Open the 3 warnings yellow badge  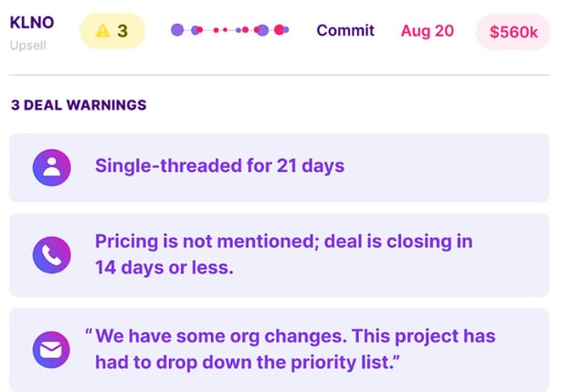pyautogui.click(x=111, y=31)
